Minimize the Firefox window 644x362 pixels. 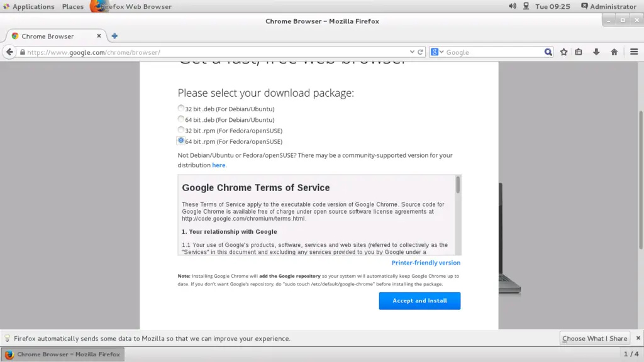click(609, 20)
